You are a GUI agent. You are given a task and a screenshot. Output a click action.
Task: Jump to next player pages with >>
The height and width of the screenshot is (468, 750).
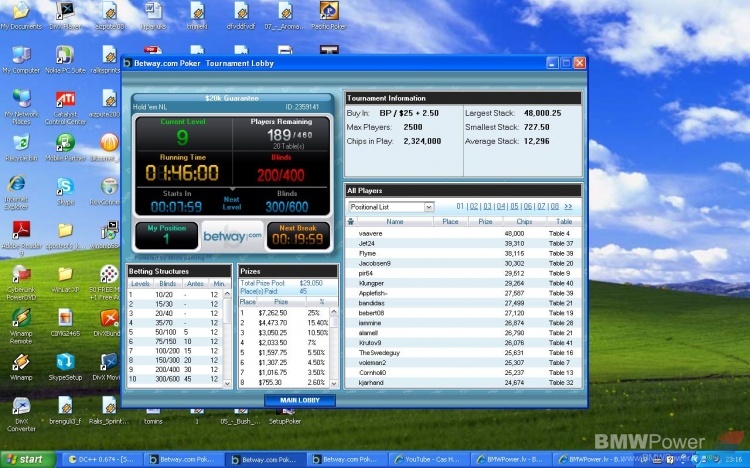(x=568, y=206)
